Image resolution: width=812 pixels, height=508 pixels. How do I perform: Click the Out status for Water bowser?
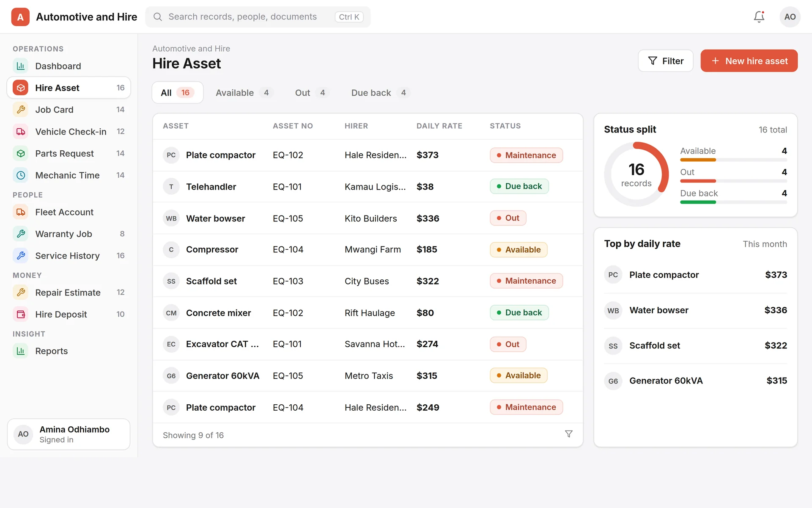point(508,218)
